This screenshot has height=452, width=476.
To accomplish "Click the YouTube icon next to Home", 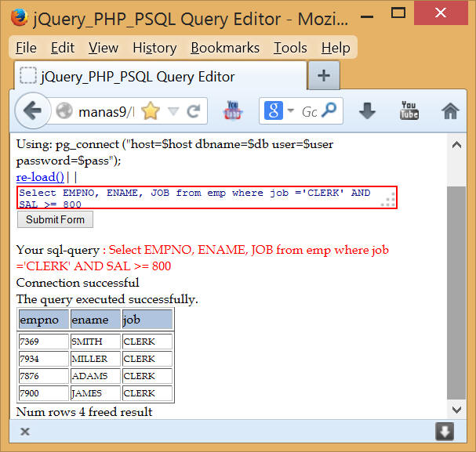I will coord(409,111).
